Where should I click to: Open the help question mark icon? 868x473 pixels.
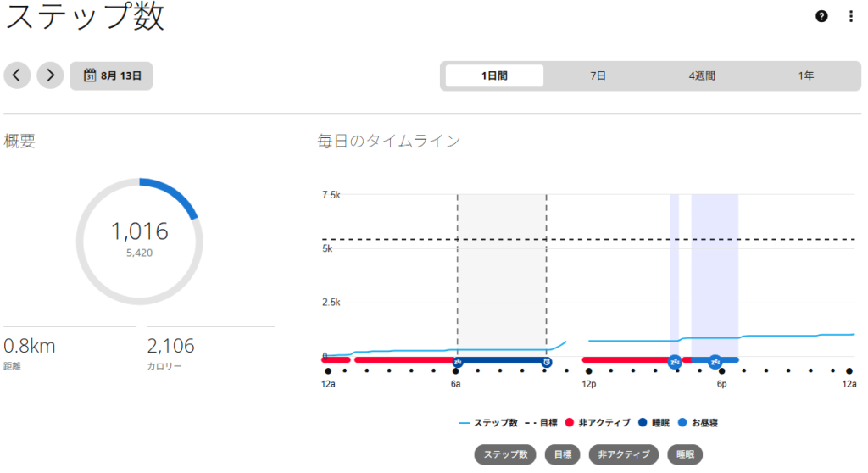coord(821,16)
